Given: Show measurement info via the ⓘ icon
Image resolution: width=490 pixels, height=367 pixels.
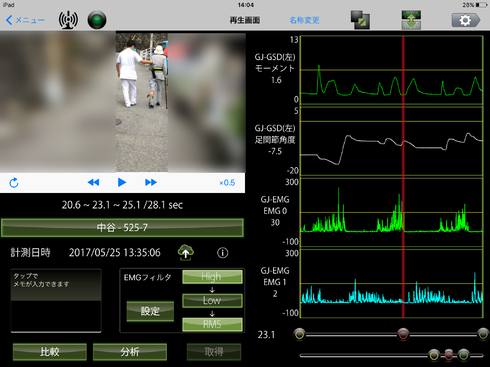Looking at the screenshot, I should tap(223, 253).
